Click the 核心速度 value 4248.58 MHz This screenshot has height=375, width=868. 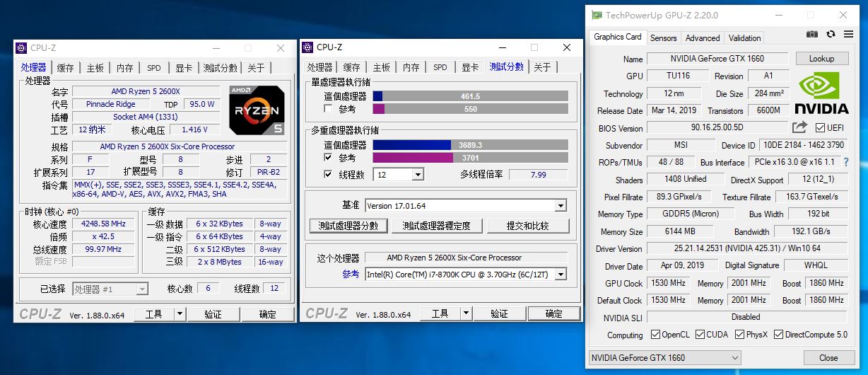[x=103, y=224]
